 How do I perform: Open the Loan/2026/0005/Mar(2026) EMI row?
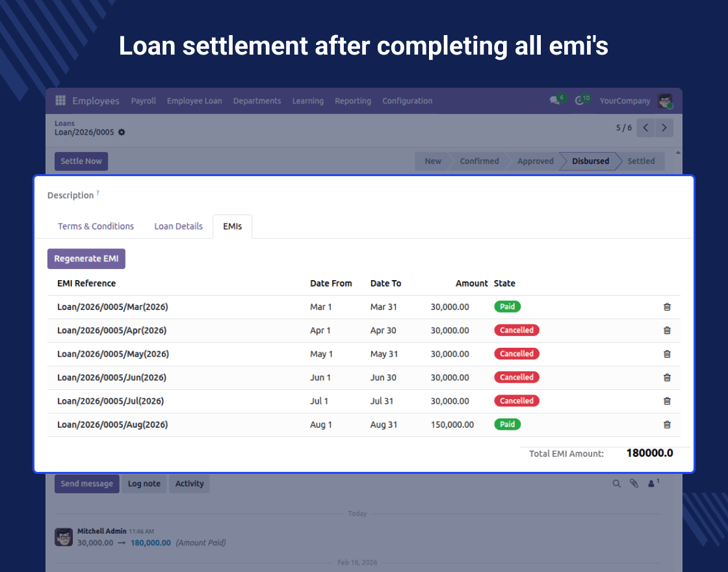363,307
